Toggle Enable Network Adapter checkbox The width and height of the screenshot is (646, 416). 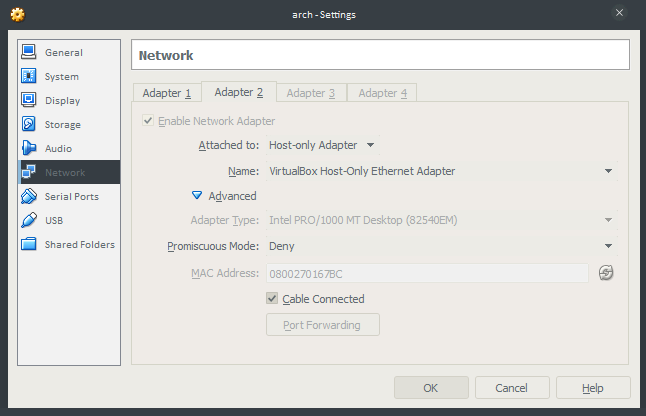point(148,120)
